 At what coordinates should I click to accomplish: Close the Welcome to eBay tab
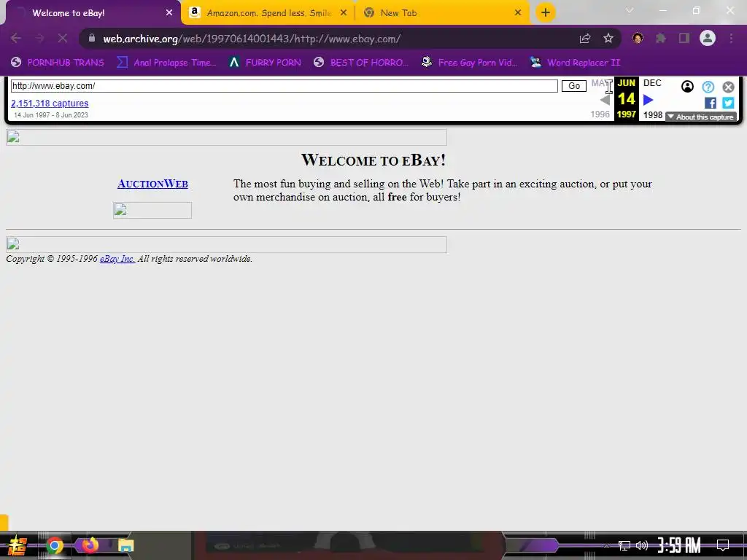pos(169,13)
